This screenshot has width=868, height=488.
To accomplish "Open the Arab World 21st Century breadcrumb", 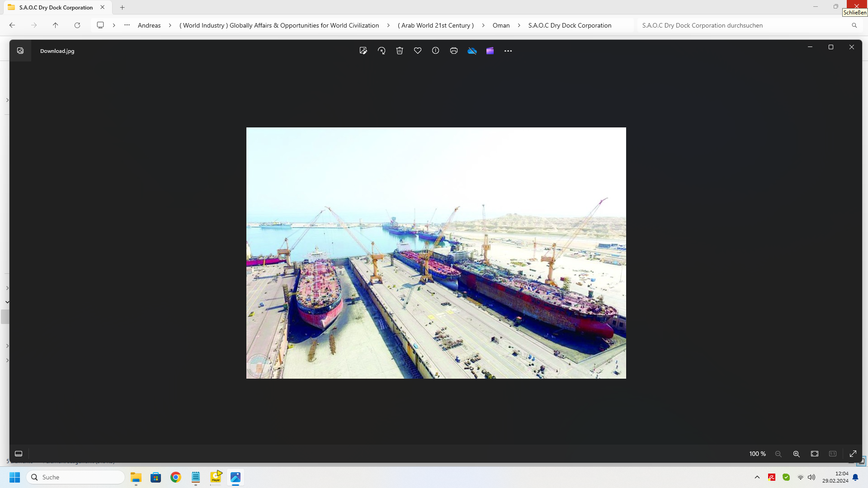I will coord(436,25).
